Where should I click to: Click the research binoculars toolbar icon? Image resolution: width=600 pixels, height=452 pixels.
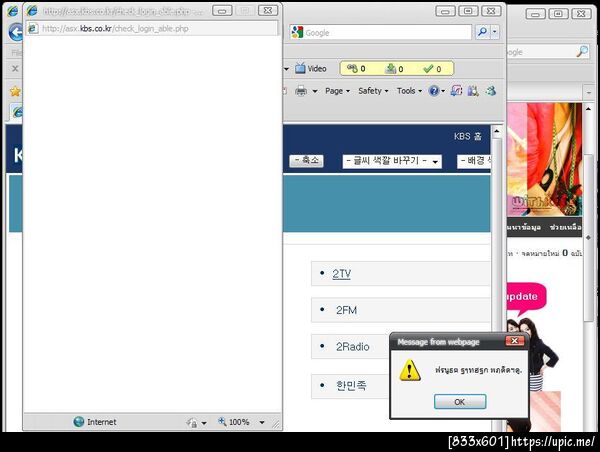pyautogui.click(x=473, y=91)
